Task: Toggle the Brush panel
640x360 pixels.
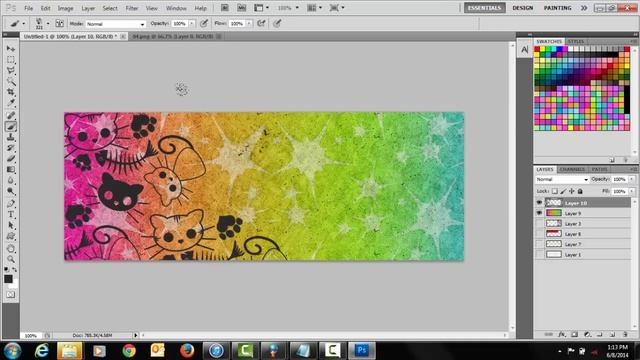Action: [60, 24]
